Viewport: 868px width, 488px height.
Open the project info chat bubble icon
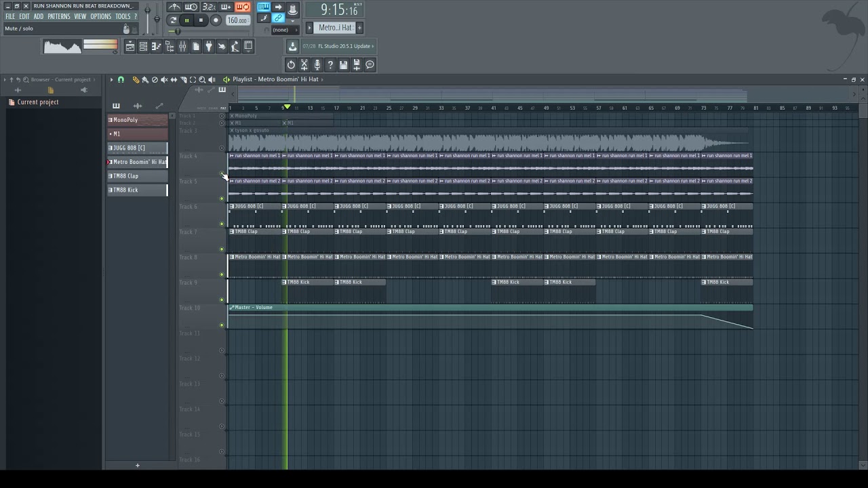coord(370,64)
